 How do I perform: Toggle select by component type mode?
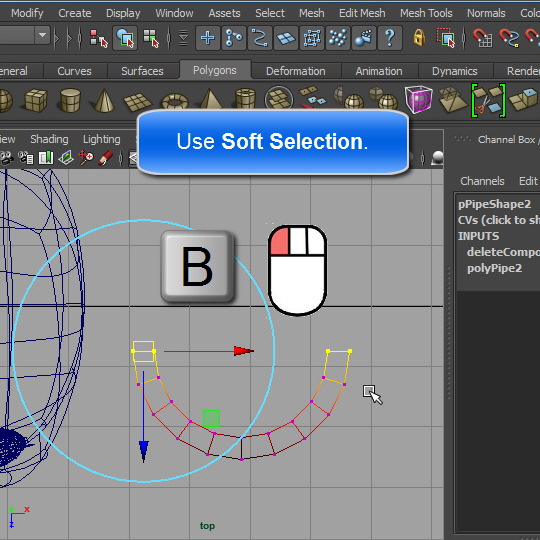[151, 38]
